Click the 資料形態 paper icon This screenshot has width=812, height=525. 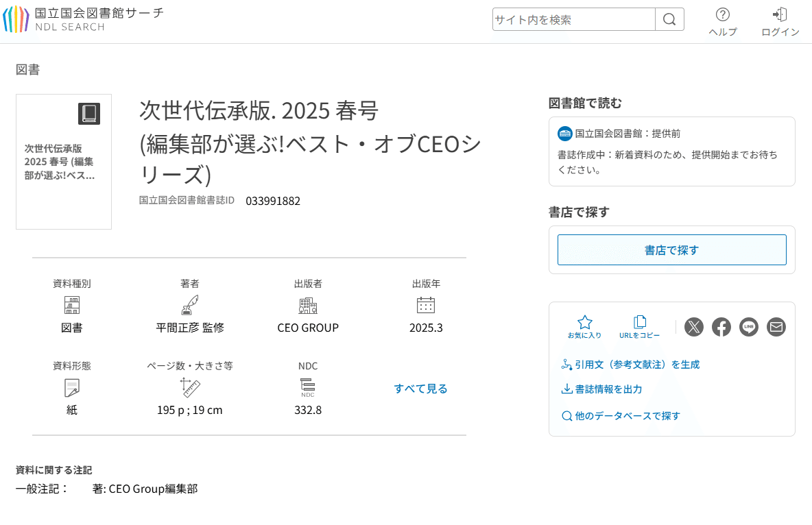click(x=72, y=388)
